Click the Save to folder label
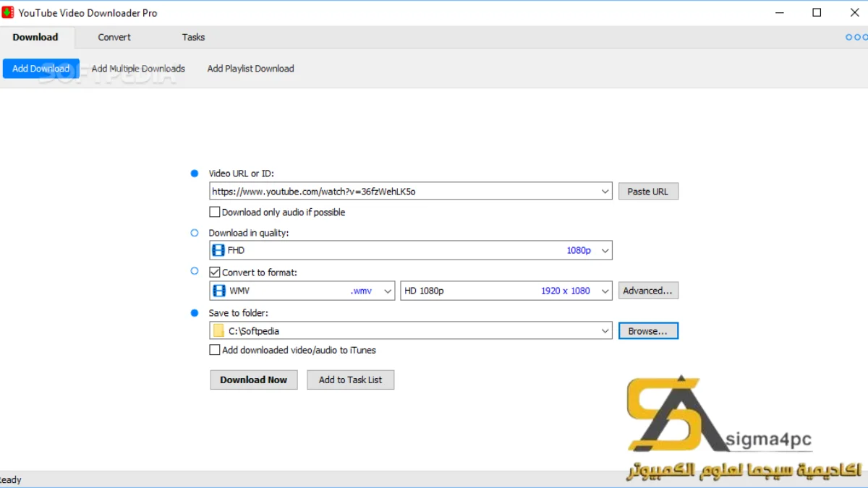The image size is (868, 488). 239,313
